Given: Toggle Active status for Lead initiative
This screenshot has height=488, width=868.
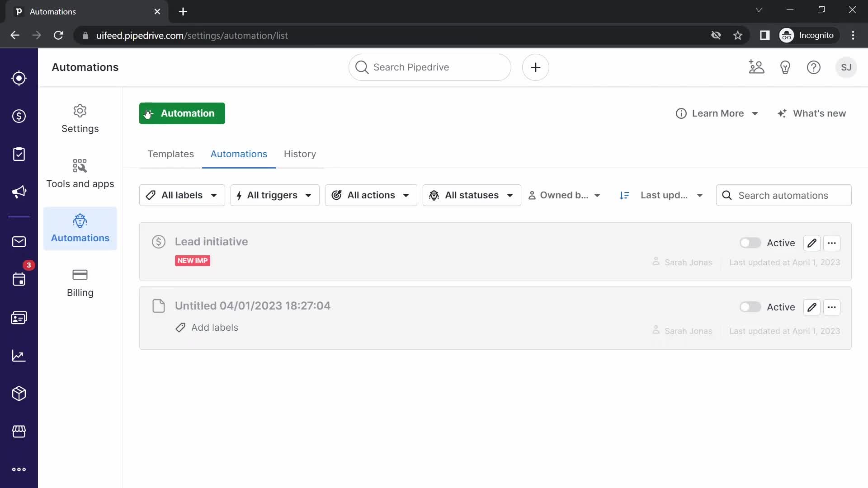Looking at the screenshot, I should point(750,243).
